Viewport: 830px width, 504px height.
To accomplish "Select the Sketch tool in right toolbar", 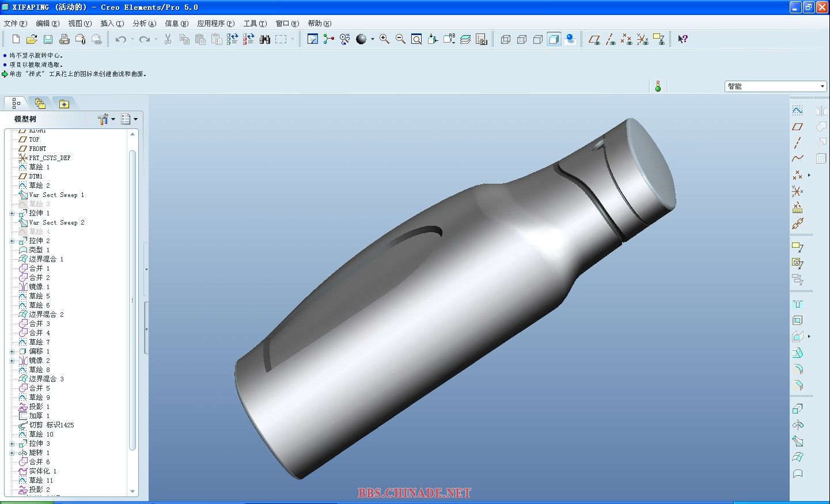I will pos(797,110).
